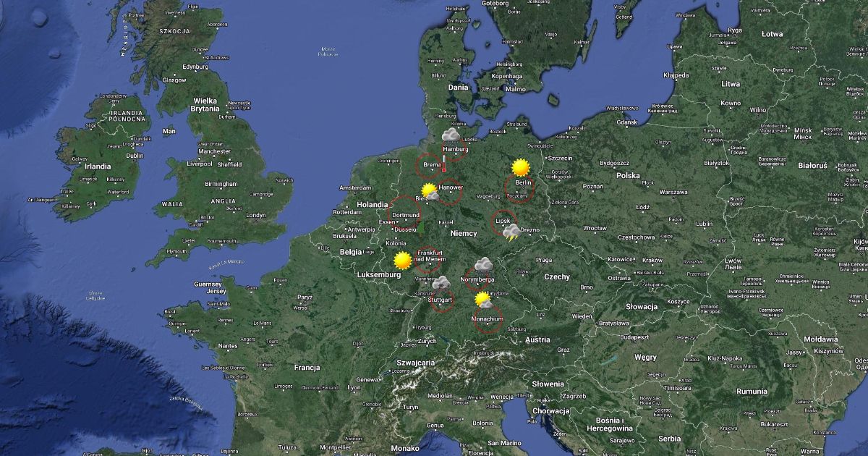Viewport: 868px width, 456px height.
Task: Select the red circle marker around Frankfurt nad Menem
Action: tap(428, 260)
